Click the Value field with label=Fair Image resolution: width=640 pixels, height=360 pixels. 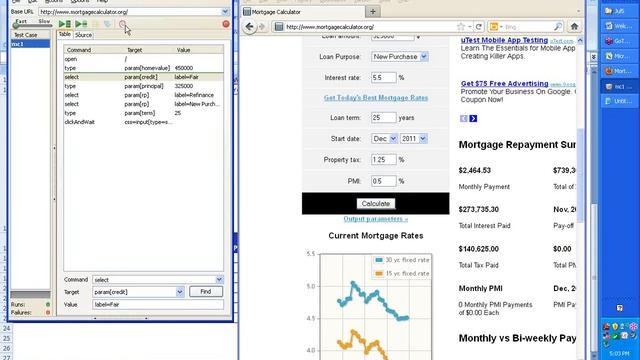point(158,304)
